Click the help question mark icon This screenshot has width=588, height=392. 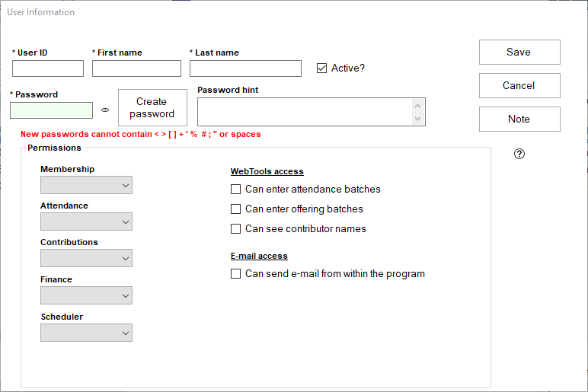point(519,154)
